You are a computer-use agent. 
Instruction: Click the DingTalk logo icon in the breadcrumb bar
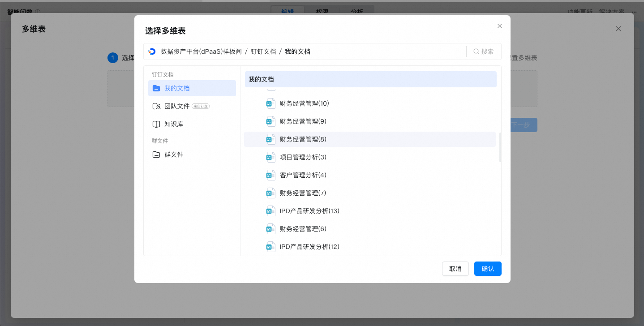coord(152,51)
